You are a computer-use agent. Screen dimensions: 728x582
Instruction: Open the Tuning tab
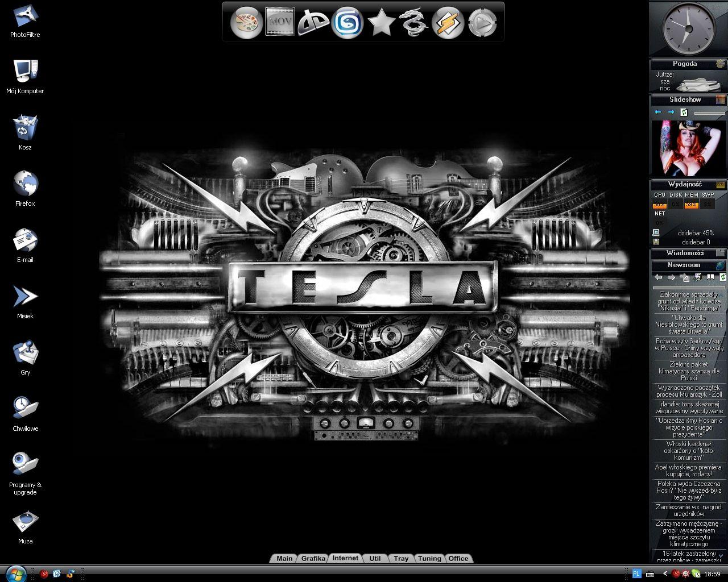coord(429,558)
